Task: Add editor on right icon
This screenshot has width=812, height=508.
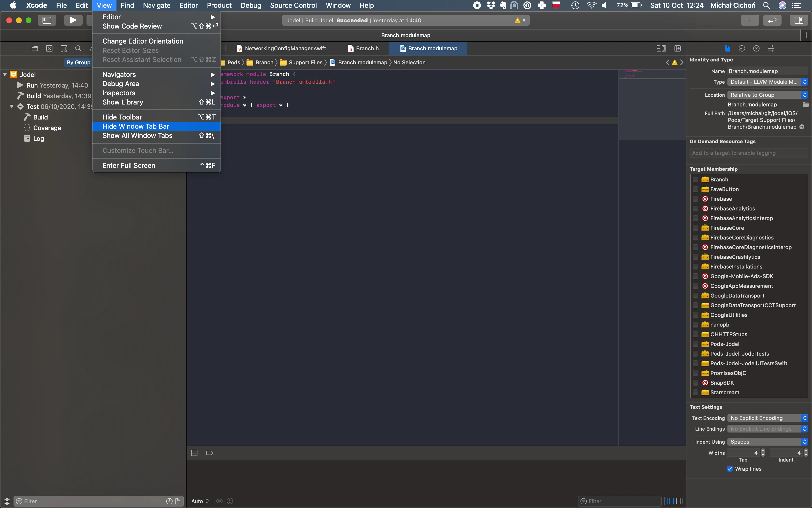Action: (677, 48)
